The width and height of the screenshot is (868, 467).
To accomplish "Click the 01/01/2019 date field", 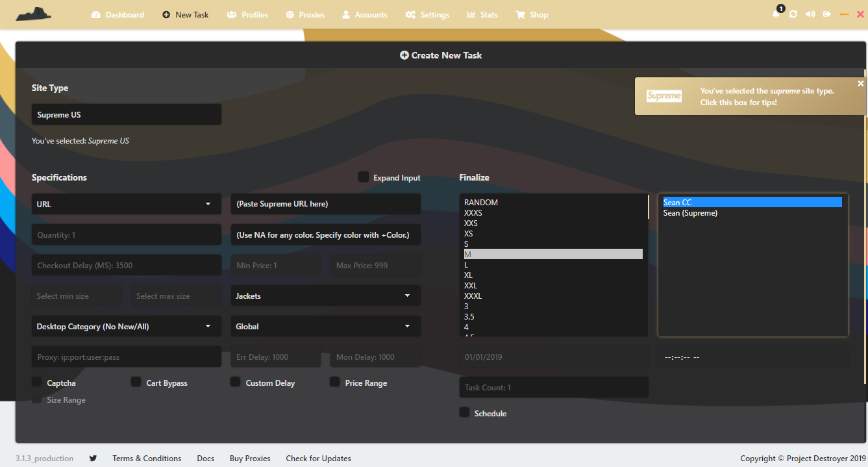I will (x=554, y=357).
